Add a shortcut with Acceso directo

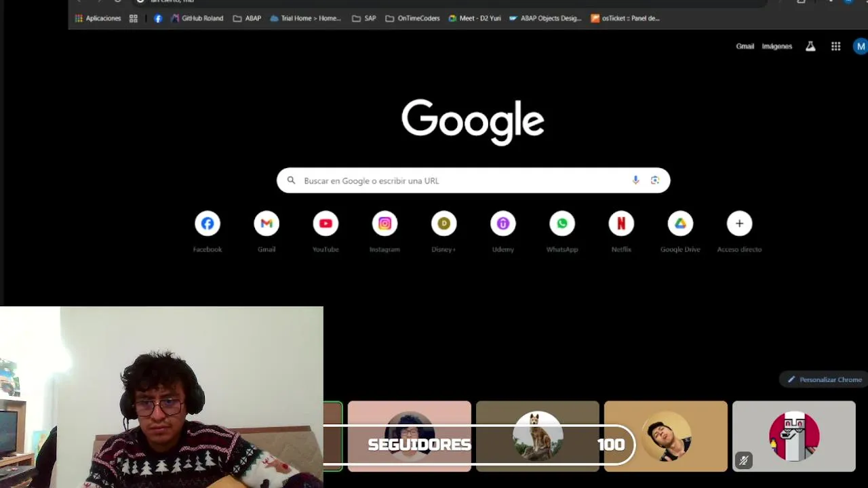[x=739, y=232]
